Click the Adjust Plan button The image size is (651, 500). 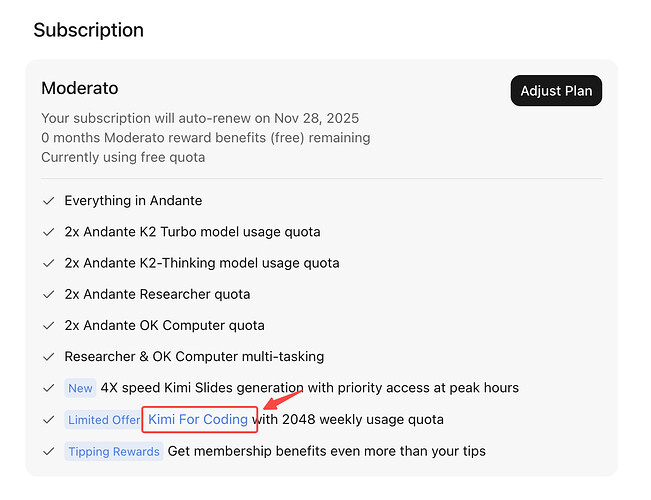pyautogui.click(x=556, y=91)
